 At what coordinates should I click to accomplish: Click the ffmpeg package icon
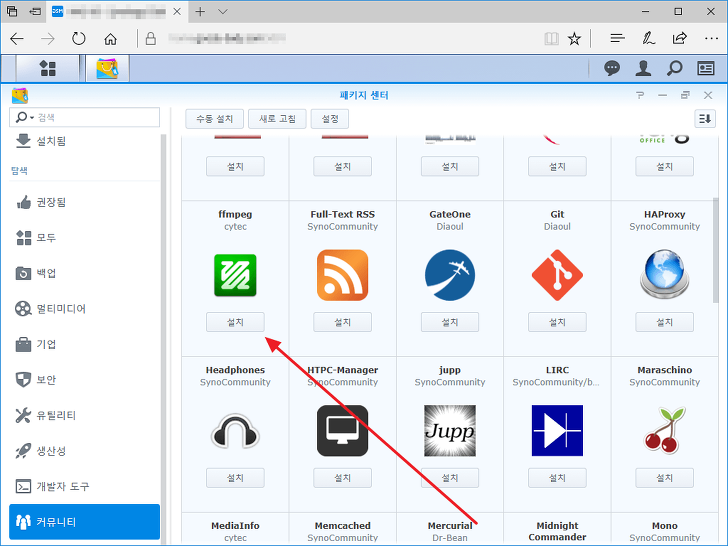tap(235, 275)
